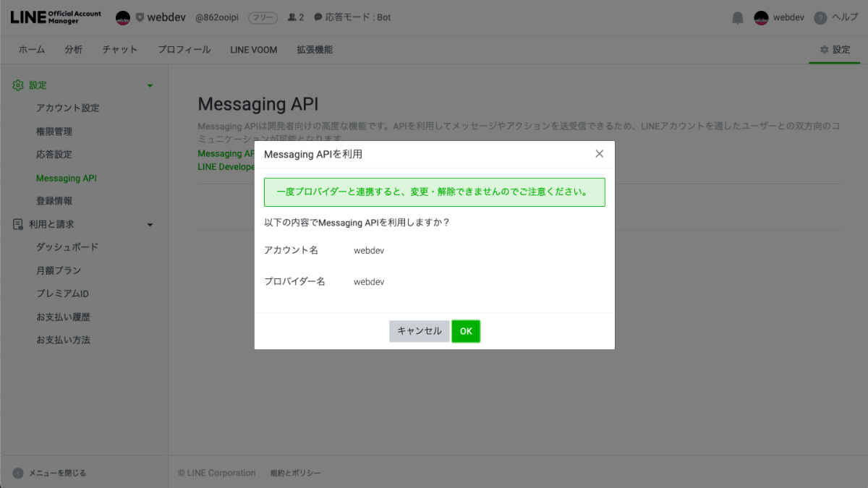868x488 pixels.
Task: Go to the LINE VOOM tab
Action: click(254, 50)
